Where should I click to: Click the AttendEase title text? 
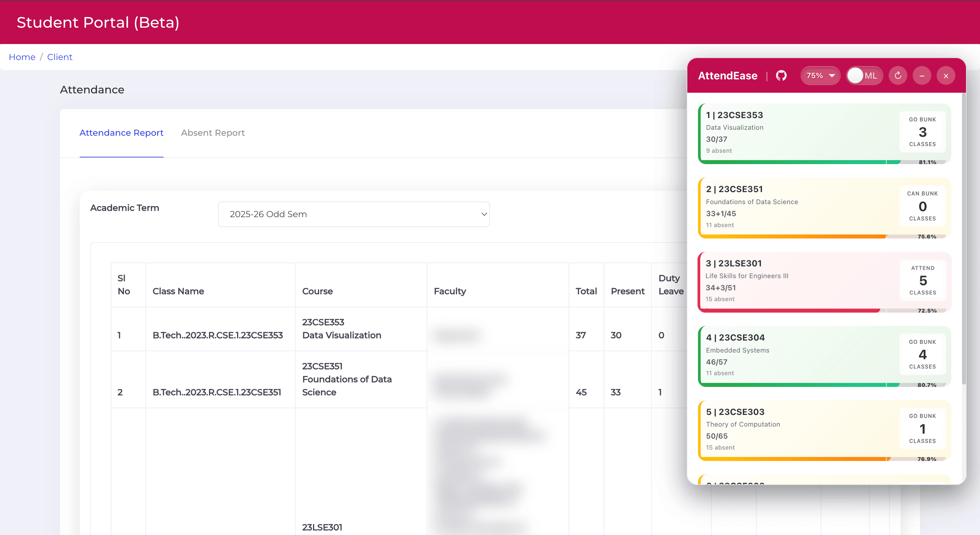click(727, 75)
